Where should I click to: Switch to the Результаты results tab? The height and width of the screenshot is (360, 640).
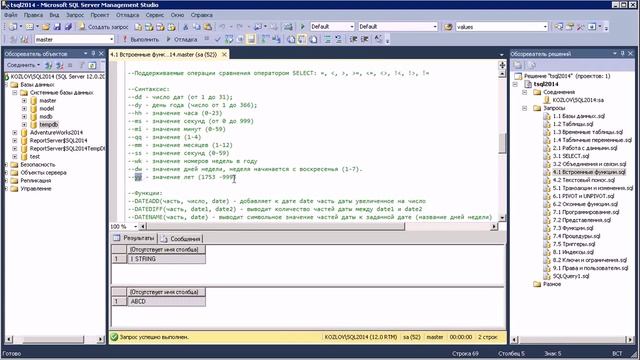[x=134, y=238]
